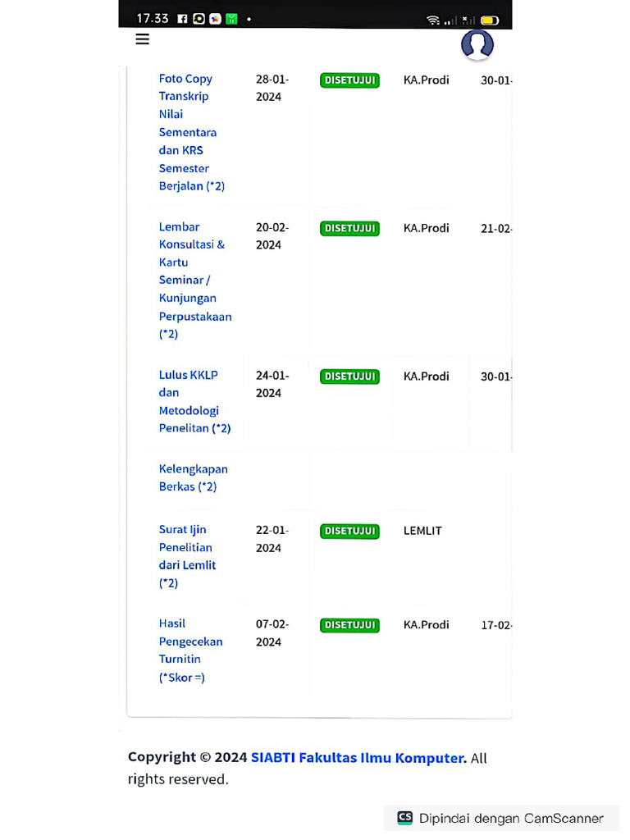Click DISETUJUI badge in Foto Copy Transkrip row
The image size is (630, 840).
(x=349, y=80)
